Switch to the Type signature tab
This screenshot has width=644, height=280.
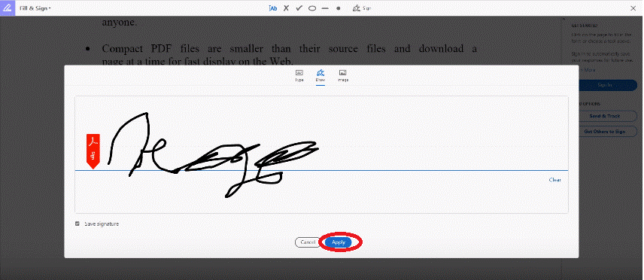coord(299,76)
